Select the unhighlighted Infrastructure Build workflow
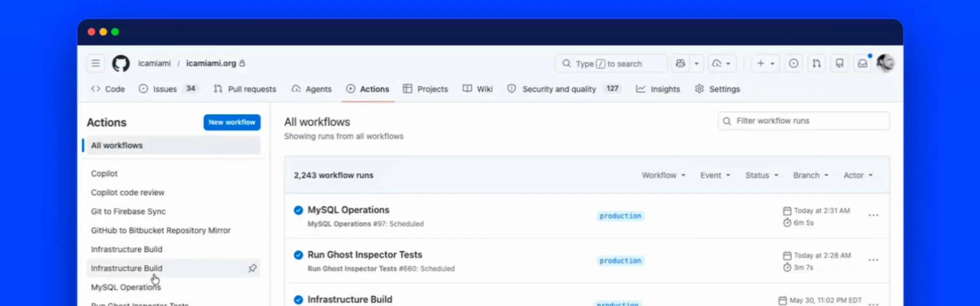980x306 pixels. 127,249
